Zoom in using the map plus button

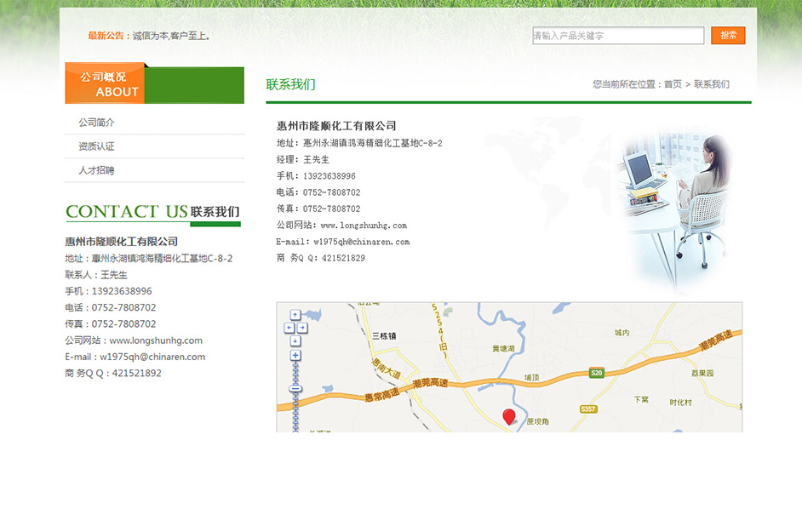(295, 355)
